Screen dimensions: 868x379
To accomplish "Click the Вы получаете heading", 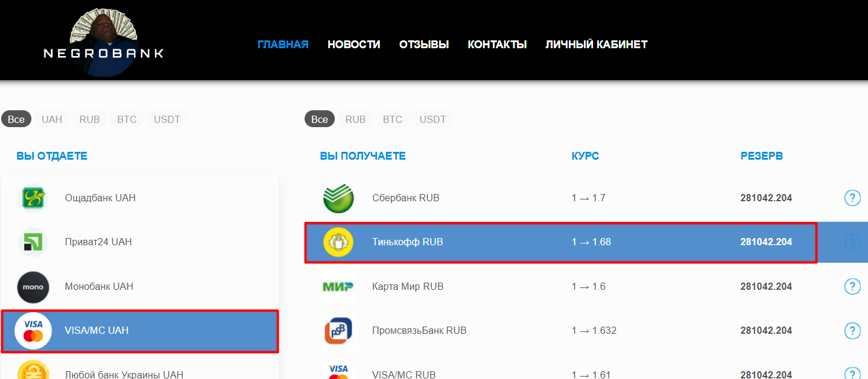I will (363, 156).
